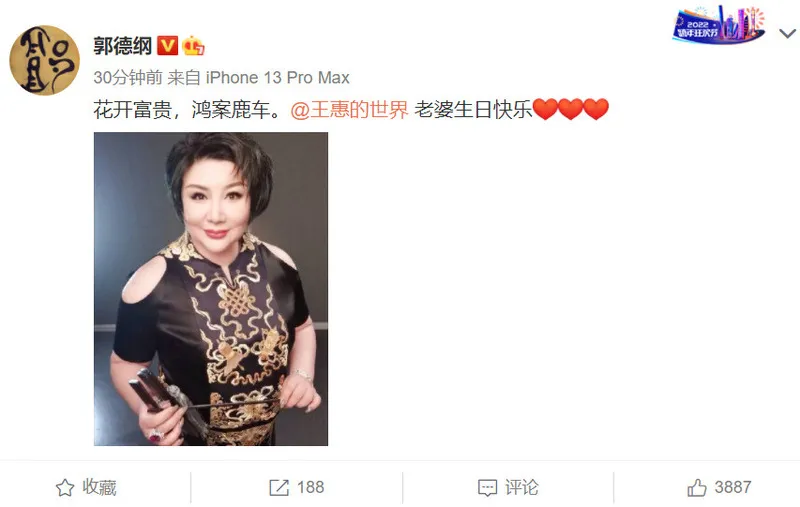Click the red heart emojis in post

pos(571,109)
